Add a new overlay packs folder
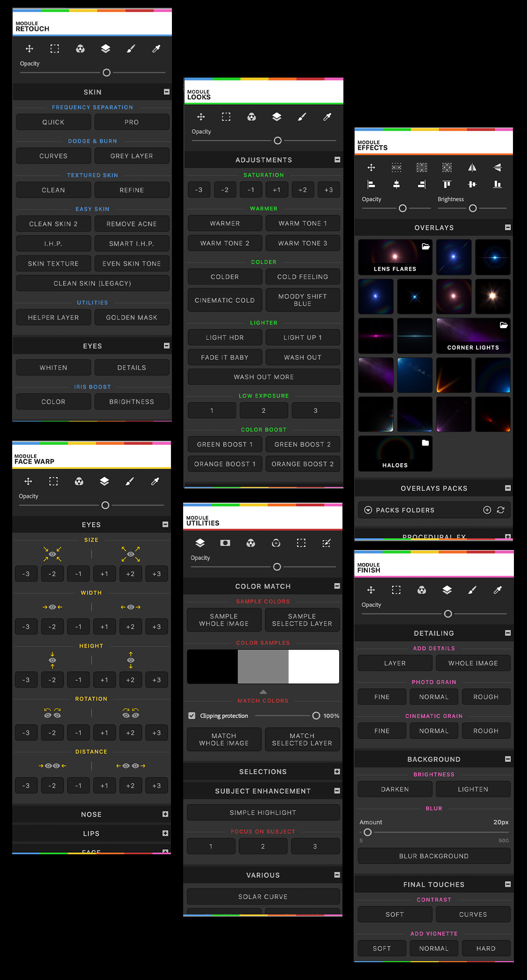 487,510
